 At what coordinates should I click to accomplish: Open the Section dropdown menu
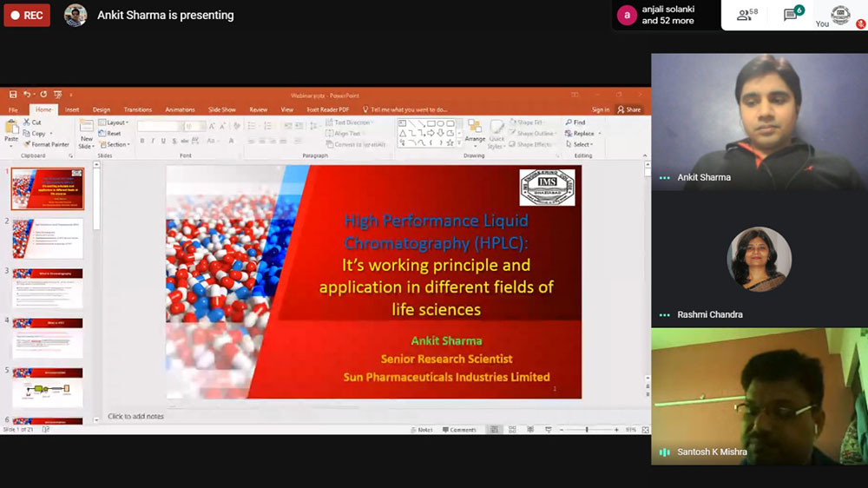click(x=115, y=145)
